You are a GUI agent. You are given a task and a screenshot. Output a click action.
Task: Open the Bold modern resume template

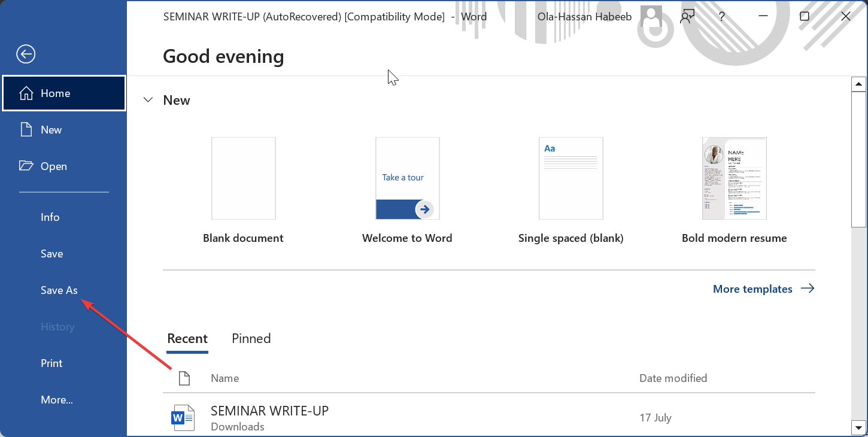(734, 178)
